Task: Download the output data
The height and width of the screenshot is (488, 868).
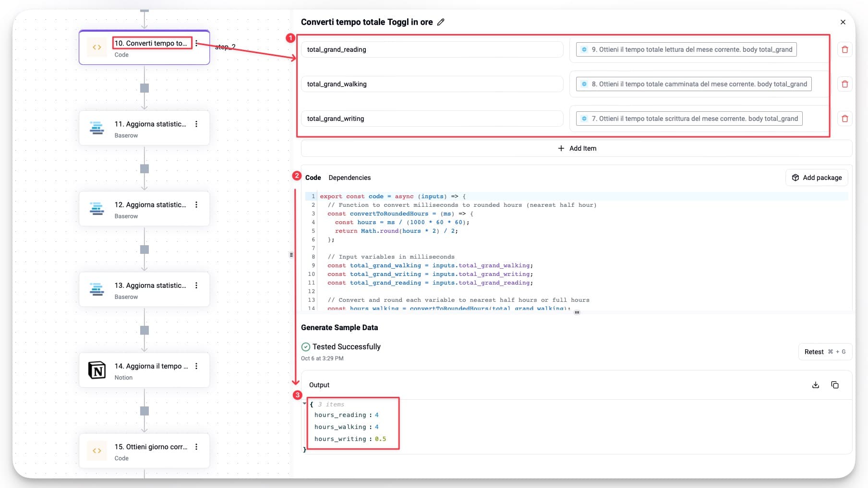Action: pyautogui.click(x=816, y=385)
